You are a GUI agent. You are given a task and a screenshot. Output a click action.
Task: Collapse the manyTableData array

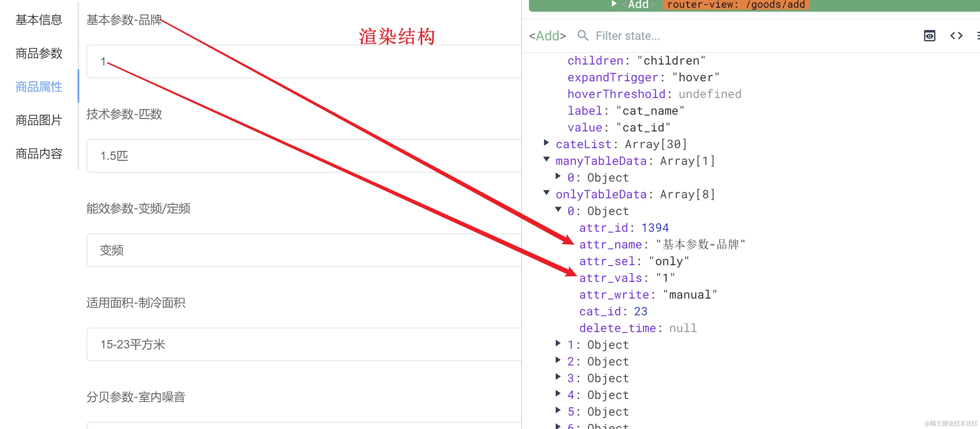(546, 160)
